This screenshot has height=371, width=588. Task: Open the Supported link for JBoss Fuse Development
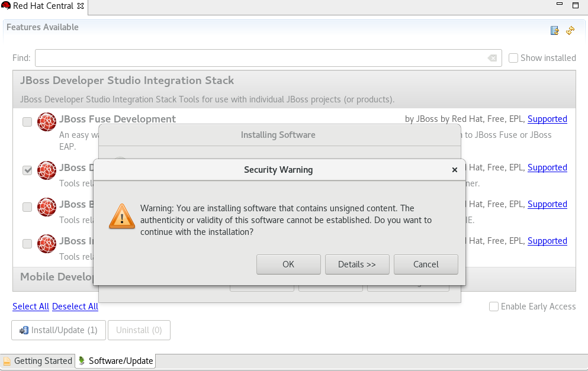[547, 118]
